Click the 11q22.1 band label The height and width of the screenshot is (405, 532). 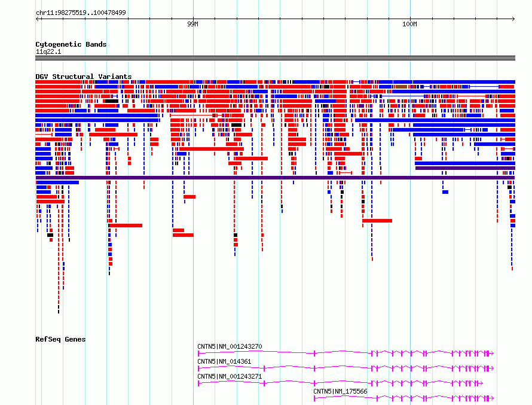(48, 51)
